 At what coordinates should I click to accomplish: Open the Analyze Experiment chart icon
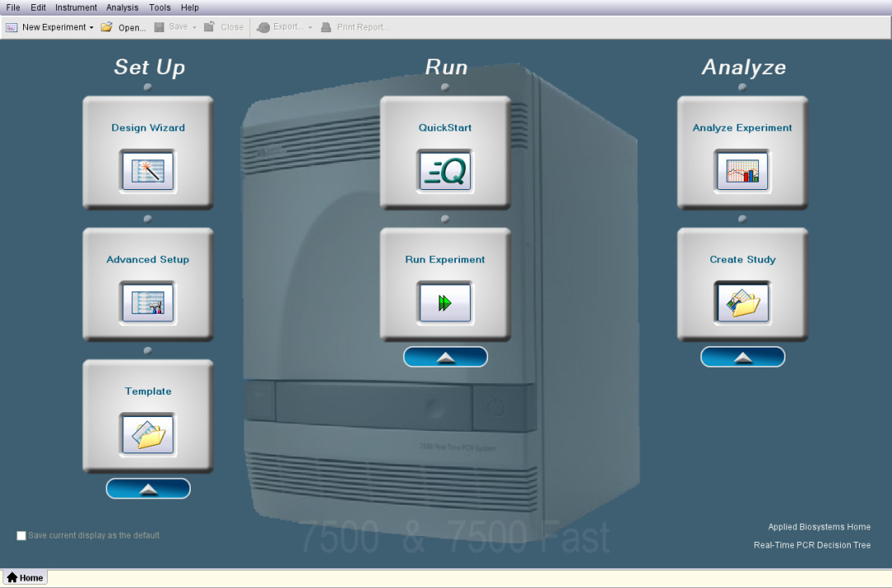(743, 170)
